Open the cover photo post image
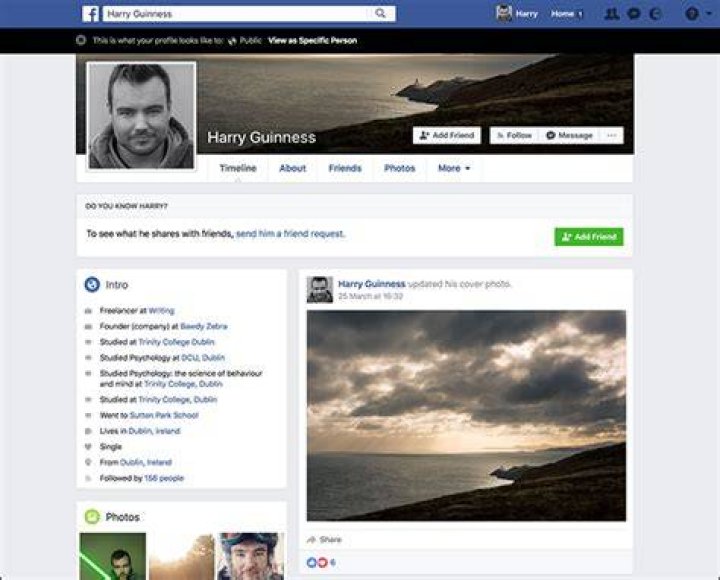The width and height of the screenshot is (720, 580). pyautogui.click(x=466, y=416)
